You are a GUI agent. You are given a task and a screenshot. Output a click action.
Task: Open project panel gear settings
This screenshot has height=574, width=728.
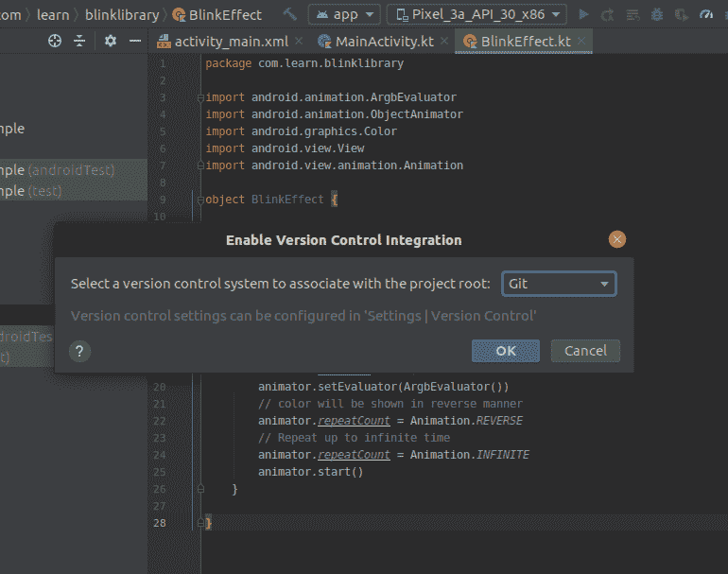(111, 41)
